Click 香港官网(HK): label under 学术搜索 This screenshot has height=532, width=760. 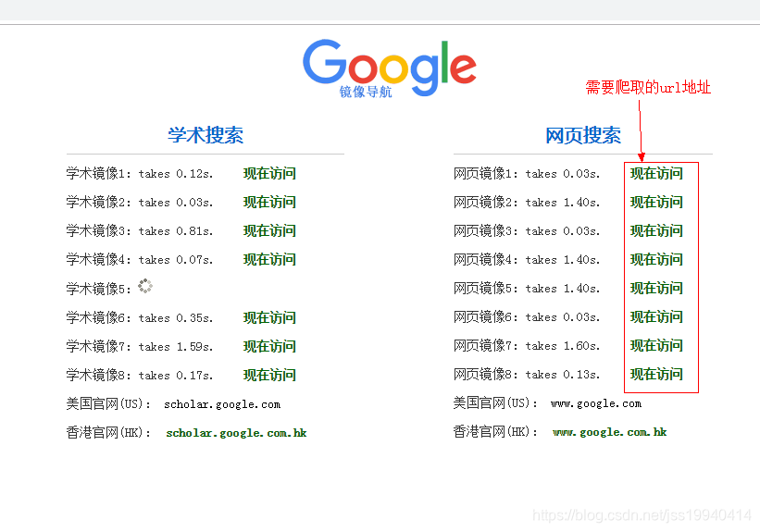pos(108,432)
